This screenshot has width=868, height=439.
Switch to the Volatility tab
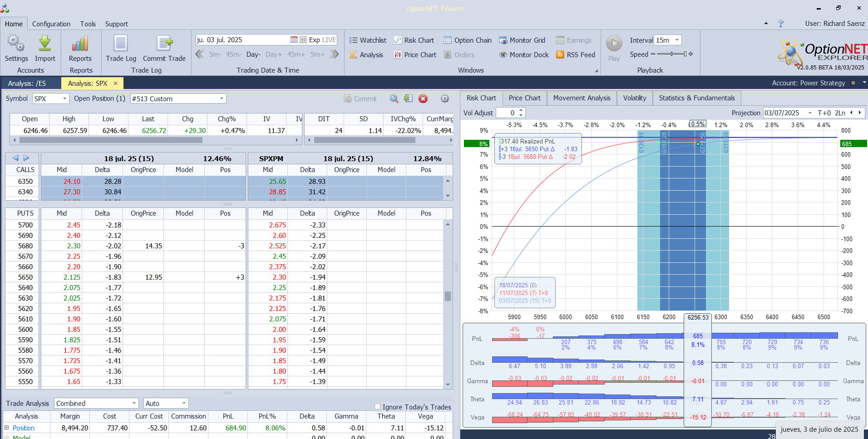[635, 98]
